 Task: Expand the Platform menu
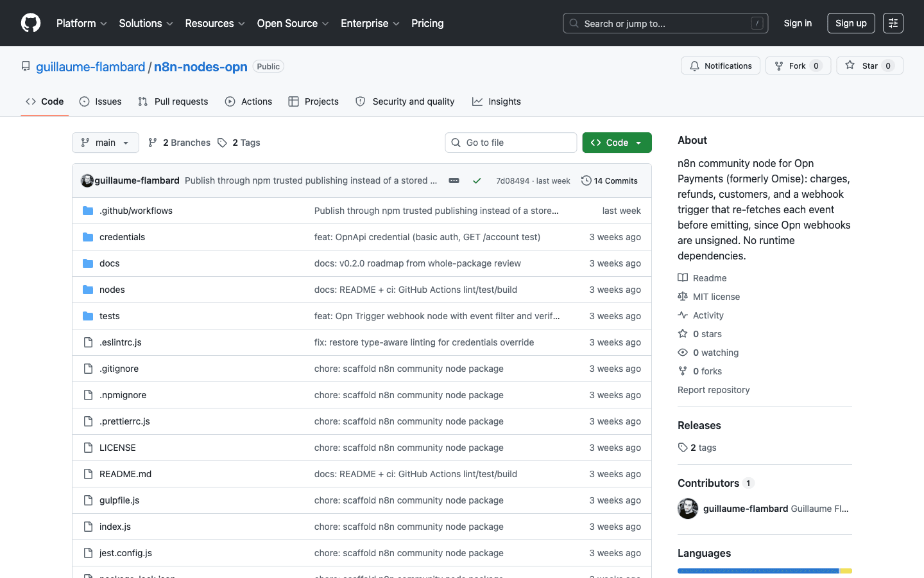coord(81,23)
